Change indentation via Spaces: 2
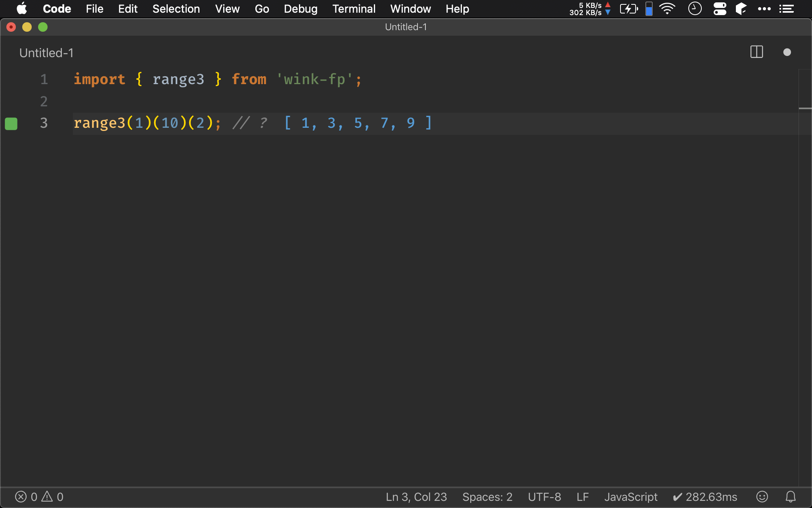The width and height of the screenshot is (812, 508). [x=487, y=496]
